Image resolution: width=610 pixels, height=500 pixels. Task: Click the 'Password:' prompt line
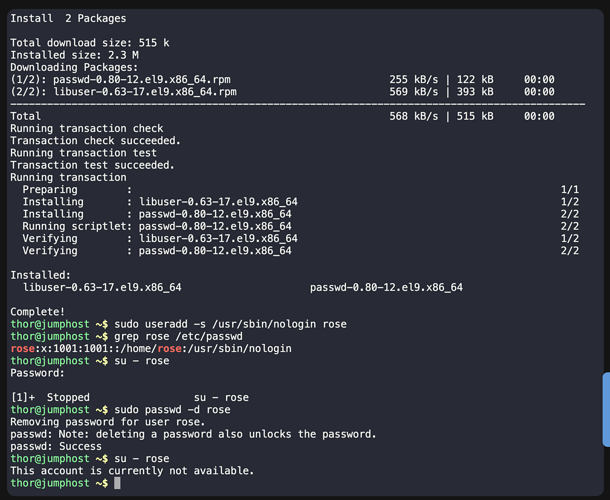click(37, 373)
